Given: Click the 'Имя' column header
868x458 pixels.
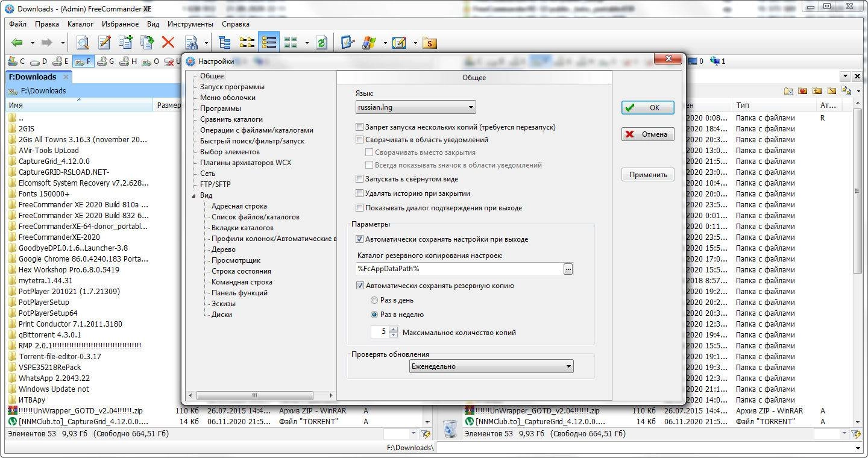Looking at the screenshot, I should pyautogui.click(x=79, y=105).
